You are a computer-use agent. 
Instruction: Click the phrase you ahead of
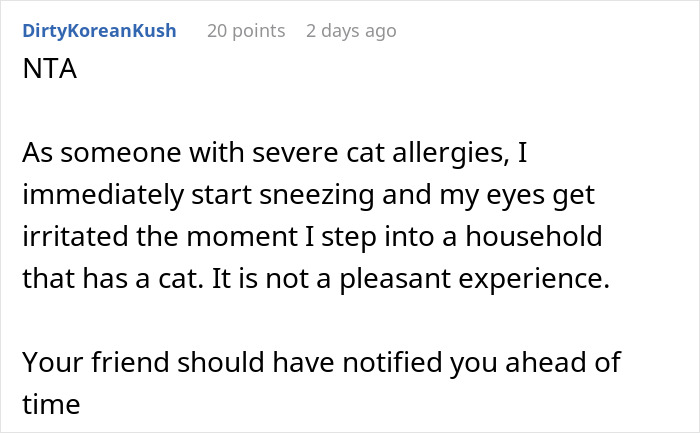click(x=535, y=363)
